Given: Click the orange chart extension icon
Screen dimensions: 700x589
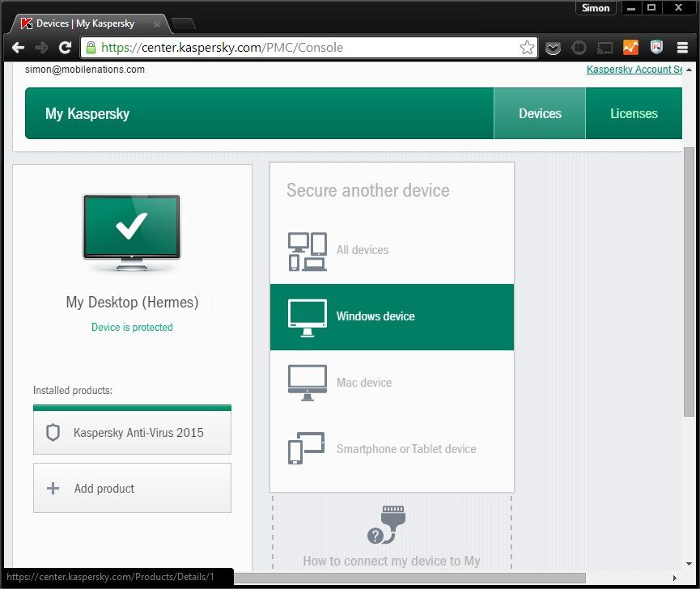Looking at the screenshot, I should [x=630, y=47].
